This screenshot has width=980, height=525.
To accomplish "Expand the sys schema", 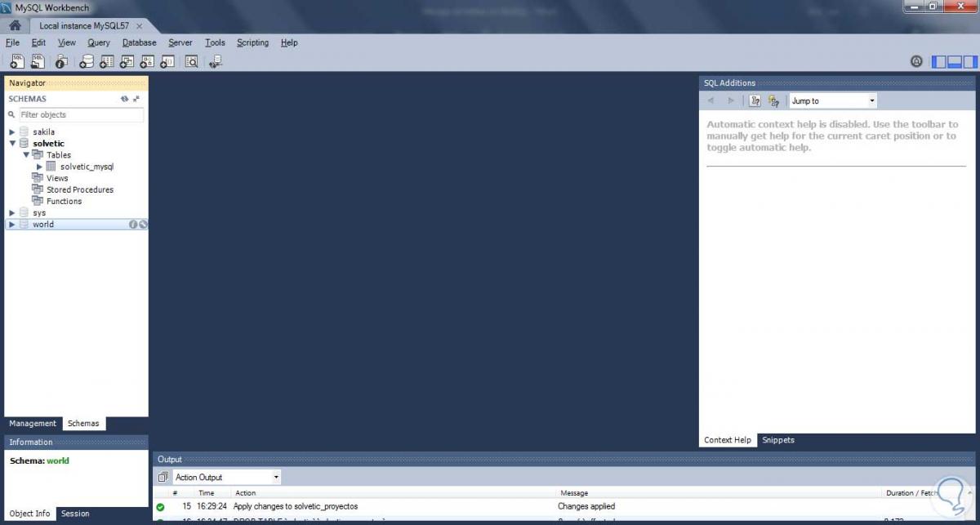I will point(11,212).
